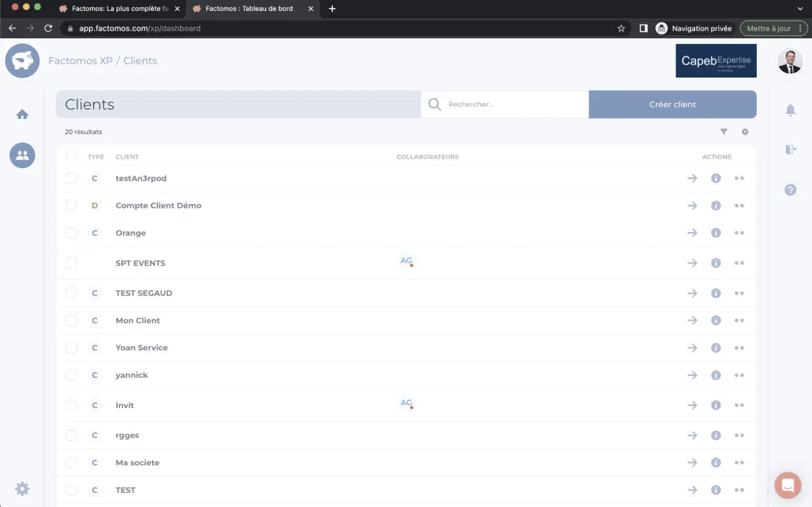Open info icon for Orange client
The image size is (812, 507).
[x=716, y=233]
